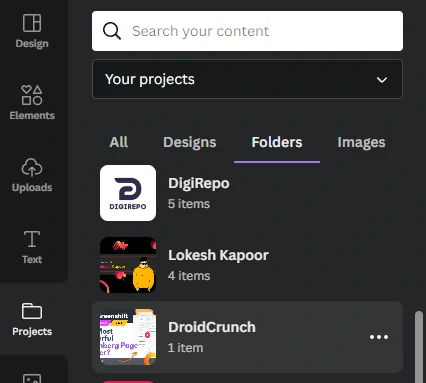Click the Search your content field
The height and width of the screenshot is (383, 426).
[x=247, y=31]
